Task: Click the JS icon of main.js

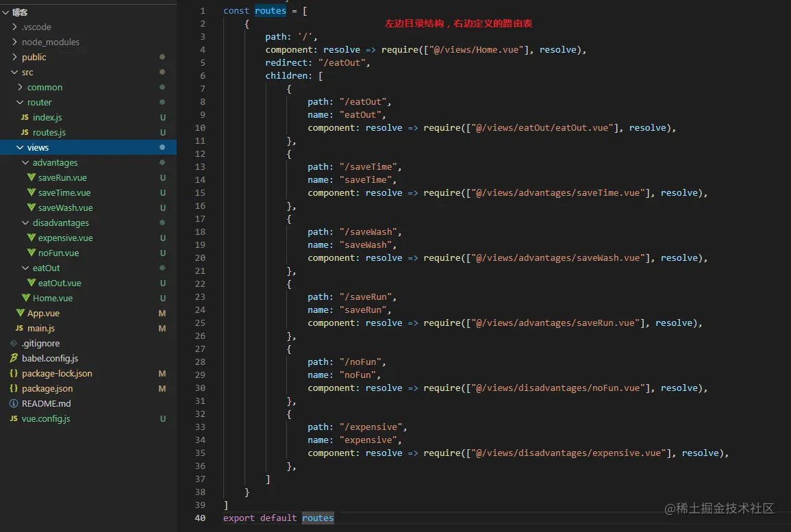Action: [19, 328]
